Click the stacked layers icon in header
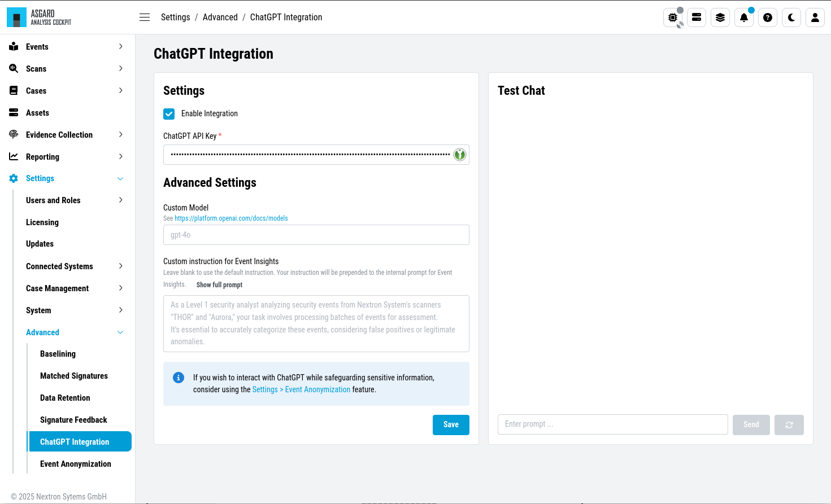The image size is (831, 504). tap(720, 17)
